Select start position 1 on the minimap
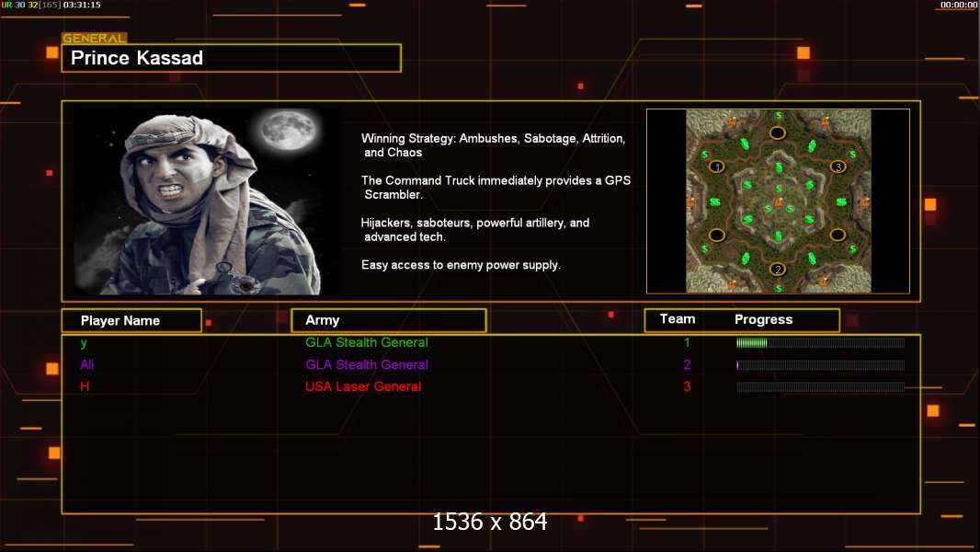The width and height of the screenshot is (980, 552). (x=717, y=167)
